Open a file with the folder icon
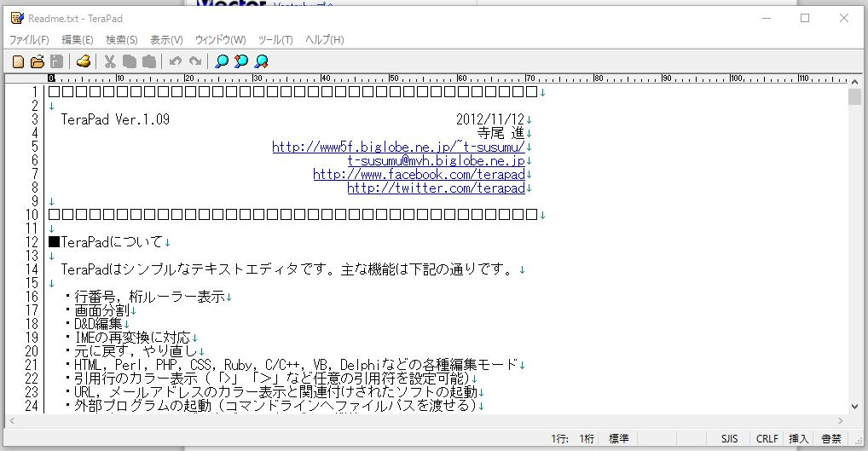Screen dimensions: 868x451 [37, 61]
